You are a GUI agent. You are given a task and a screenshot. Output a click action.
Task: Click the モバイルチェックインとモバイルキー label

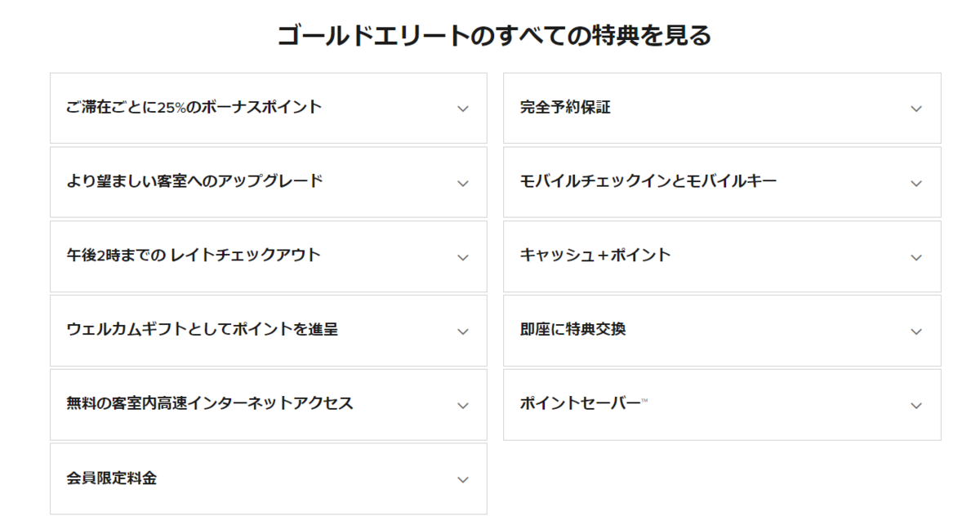(648, 181)
